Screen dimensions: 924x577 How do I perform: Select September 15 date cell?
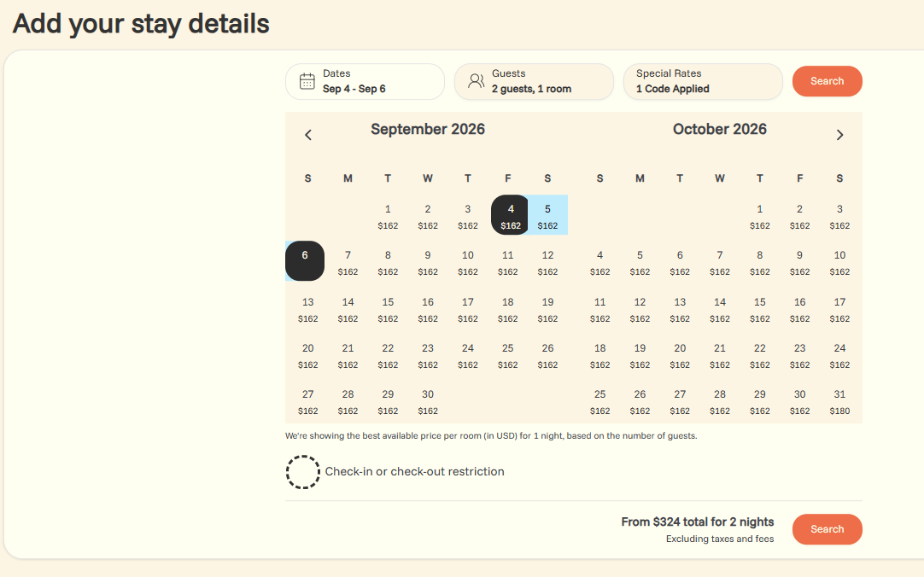(388, 310)
